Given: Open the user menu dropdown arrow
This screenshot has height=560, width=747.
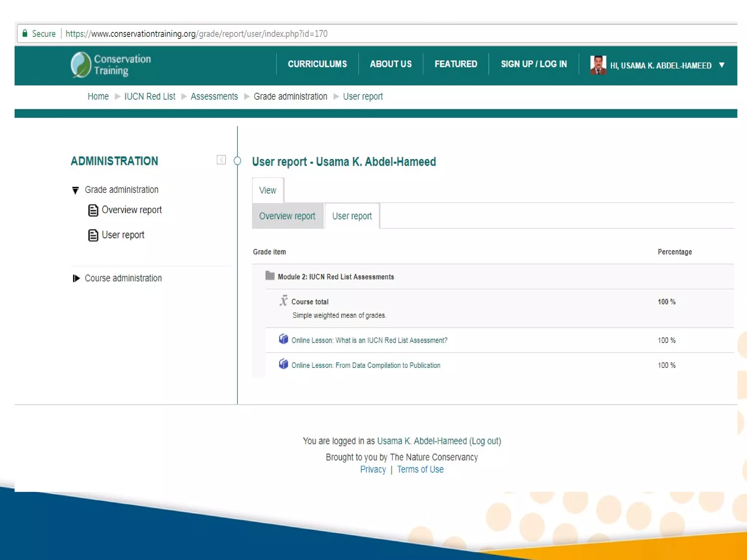Looking at the screenshot, I should coord(721,65).
